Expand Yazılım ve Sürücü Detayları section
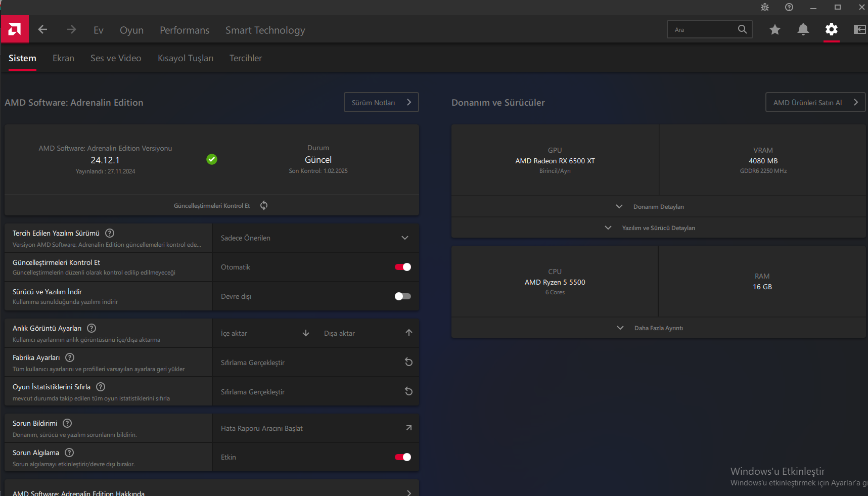868x496 pixels. [x=658, y=228]
